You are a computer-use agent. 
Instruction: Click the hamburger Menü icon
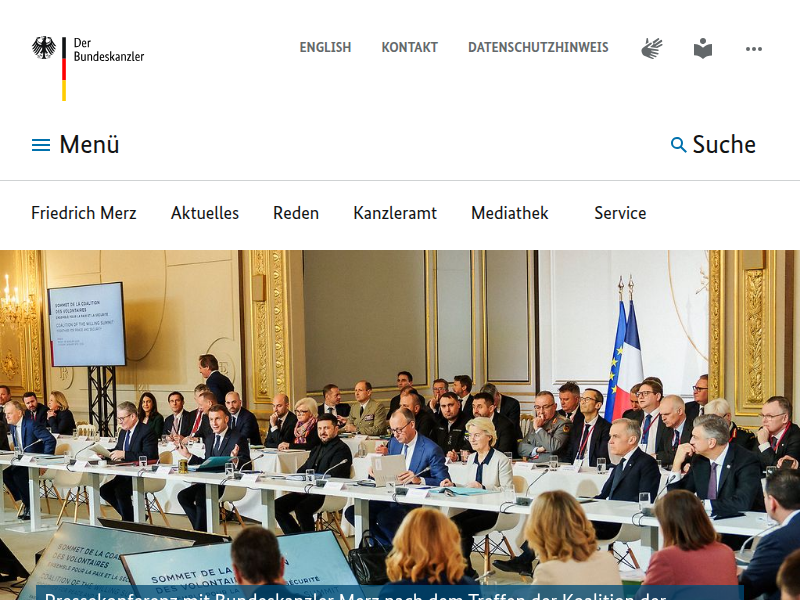[x=41, y=145]
